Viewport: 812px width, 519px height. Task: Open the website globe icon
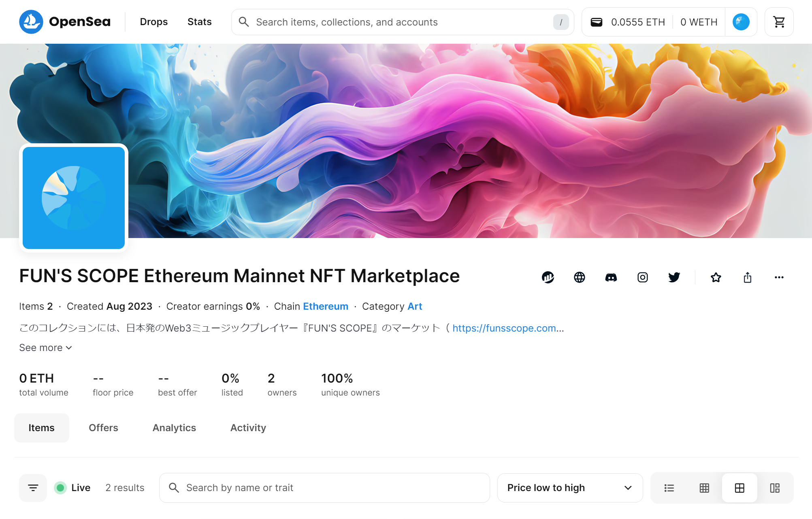point(579,277)
